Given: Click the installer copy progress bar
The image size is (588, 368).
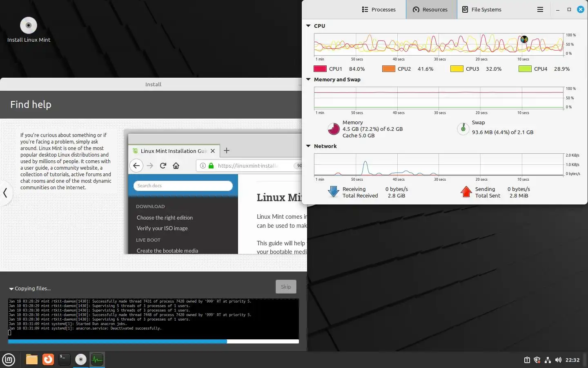Looking at the screenshot, I should (154, 341).
